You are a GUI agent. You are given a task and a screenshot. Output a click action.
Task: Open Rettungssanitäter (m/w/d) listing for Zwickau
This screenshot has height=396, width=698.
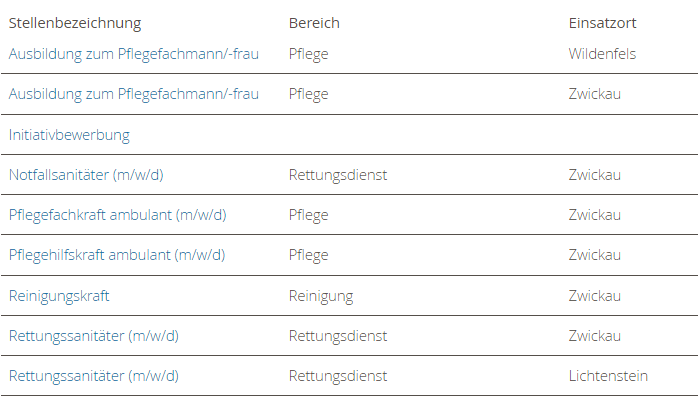pos(93,336)
